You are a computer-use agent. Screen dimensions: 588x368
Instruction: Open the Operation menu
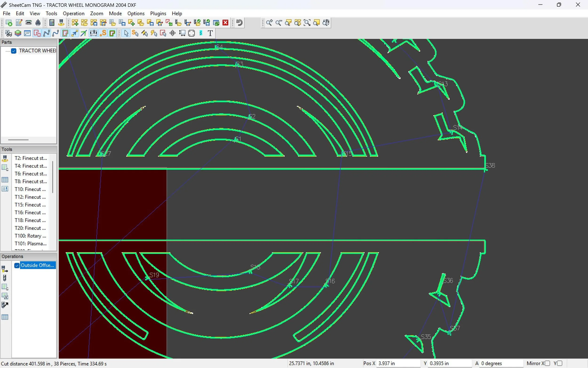point(73,13)
